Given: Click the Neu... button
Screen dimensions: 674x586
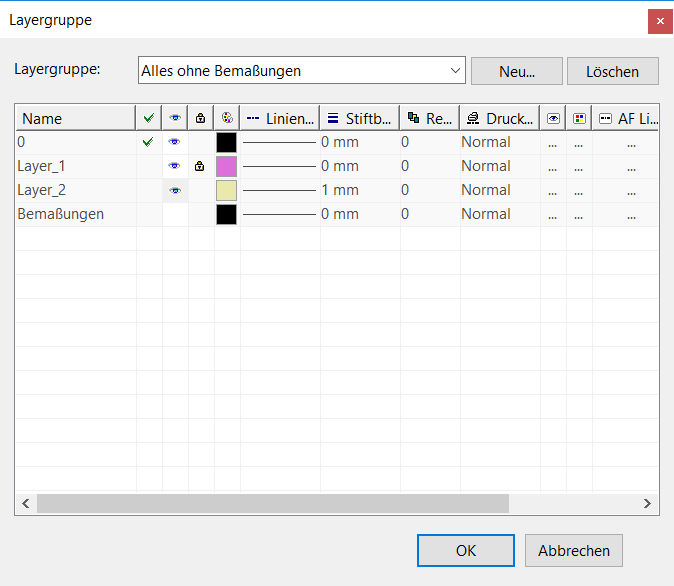Looking at the screenshot, I should pos(517,71).
